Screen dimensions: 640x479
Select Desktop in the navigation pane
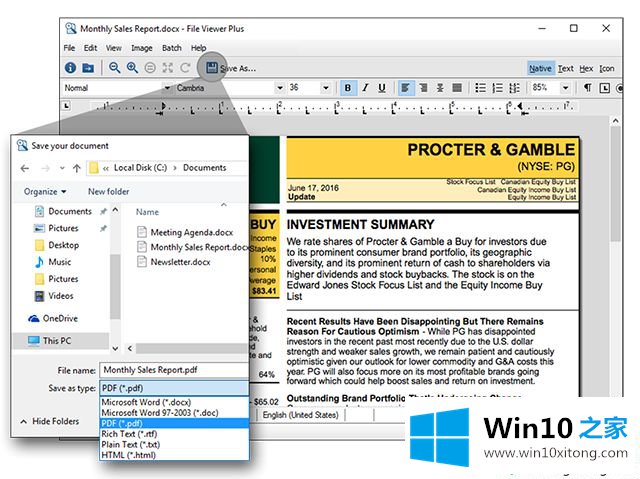click(x=57, y=245)
